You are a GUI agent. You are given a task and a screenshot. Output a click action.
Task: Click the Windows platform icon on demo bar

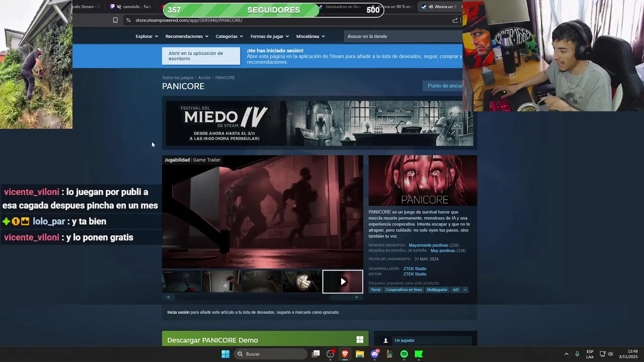click(x=360, y=340)
